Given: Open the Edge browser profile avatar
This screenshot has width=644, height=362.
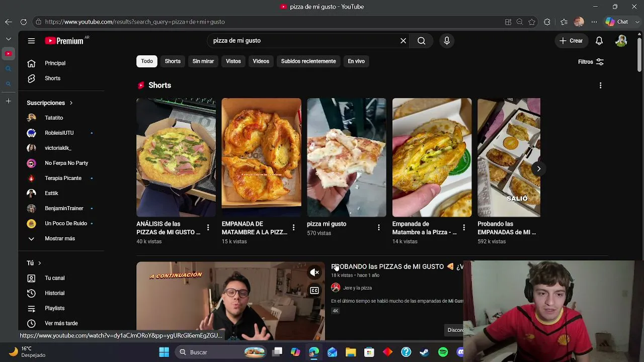Looking at the screenshot, I should pos(579,22).
